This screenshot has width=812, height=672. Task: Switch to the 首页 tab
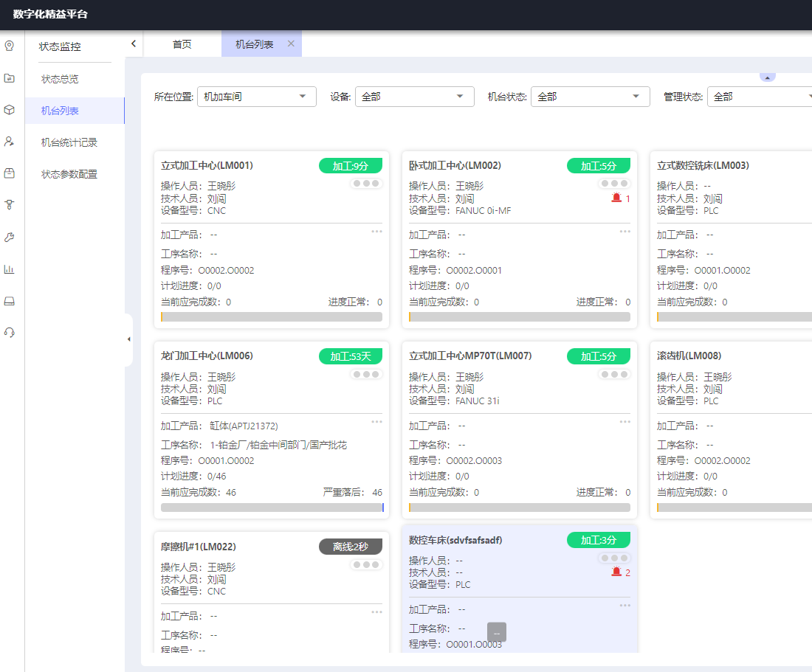click(x=182, y=44)
